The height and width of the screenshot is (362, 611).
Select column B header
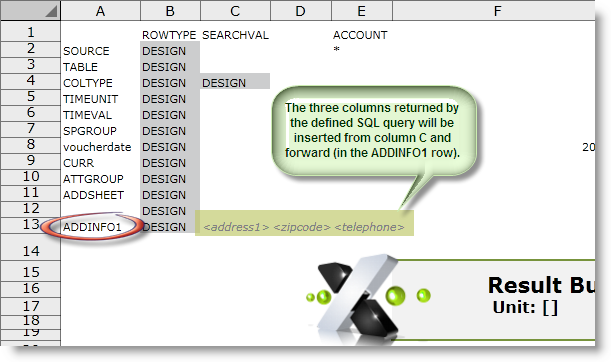point(170,11)
